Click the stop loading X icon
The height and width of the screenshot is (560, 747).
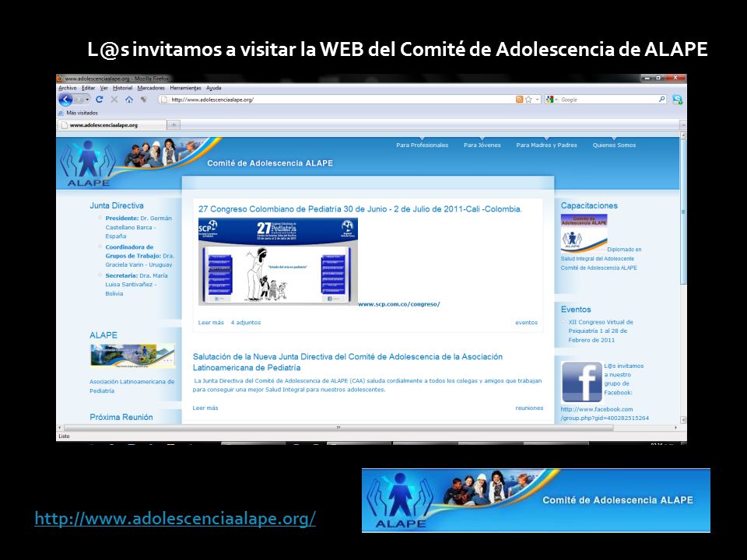[114, 100]
